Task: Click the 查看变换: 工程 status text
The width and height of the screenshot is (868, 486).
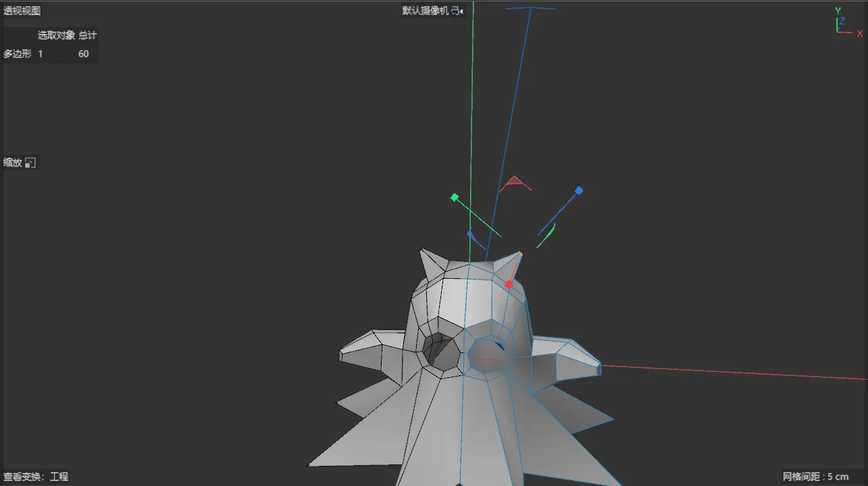Action: [x=36, y=477]
